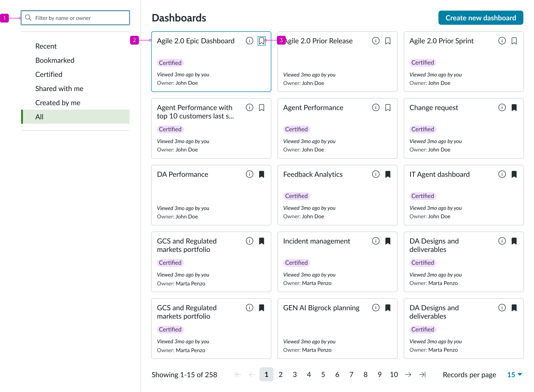This screenshot has height=392, width=534.
Task: Open info for Change request dashboard
Action: tap(502, 107)
